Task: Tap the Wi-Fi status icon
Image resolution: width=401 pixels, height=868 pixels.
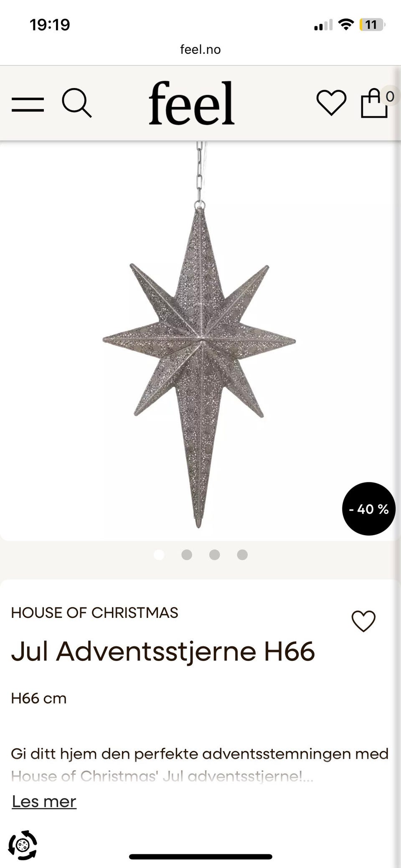Action: click(345, 25)
